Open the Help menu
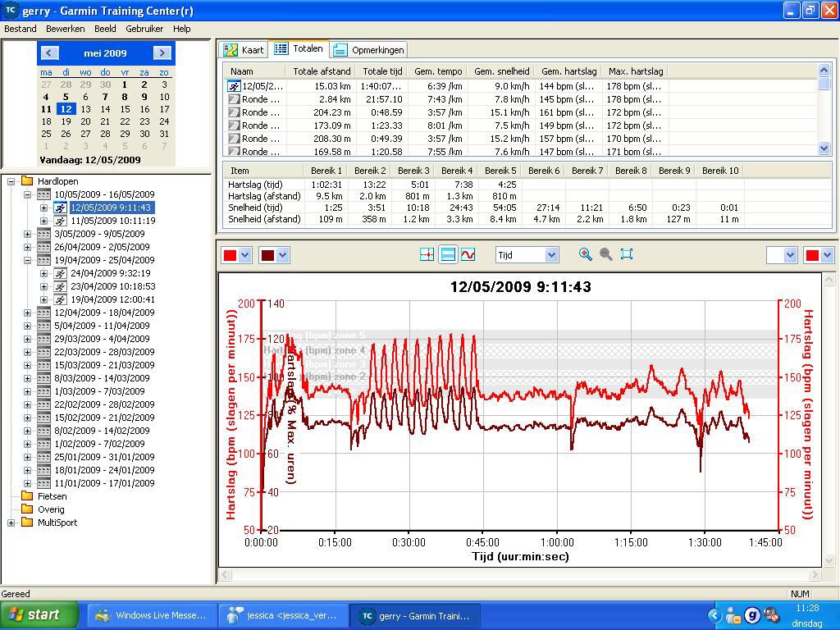This screenshot has width=840, height=630. point(181,29)
